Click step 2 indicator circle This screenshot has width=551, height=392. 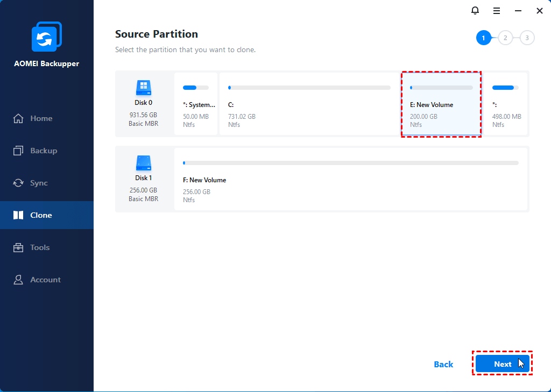(505, 38)
